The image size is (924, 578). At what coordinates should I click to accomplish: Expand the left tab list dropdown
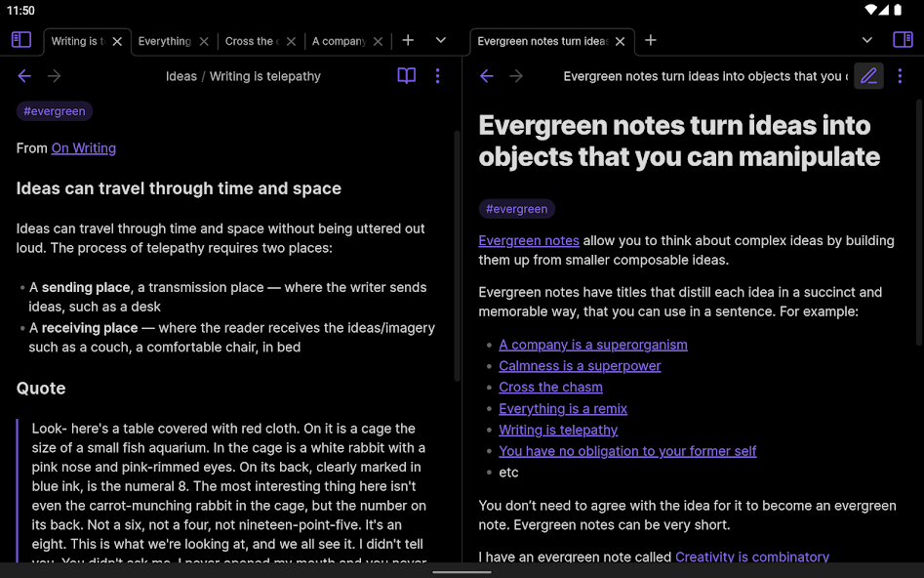[441, 40]
